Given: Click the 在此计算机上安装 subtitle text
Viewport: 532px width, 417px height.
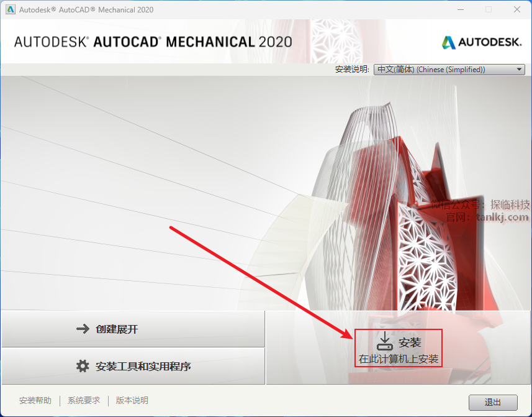Looking at the screenshot, I should (x=399, y=359).
